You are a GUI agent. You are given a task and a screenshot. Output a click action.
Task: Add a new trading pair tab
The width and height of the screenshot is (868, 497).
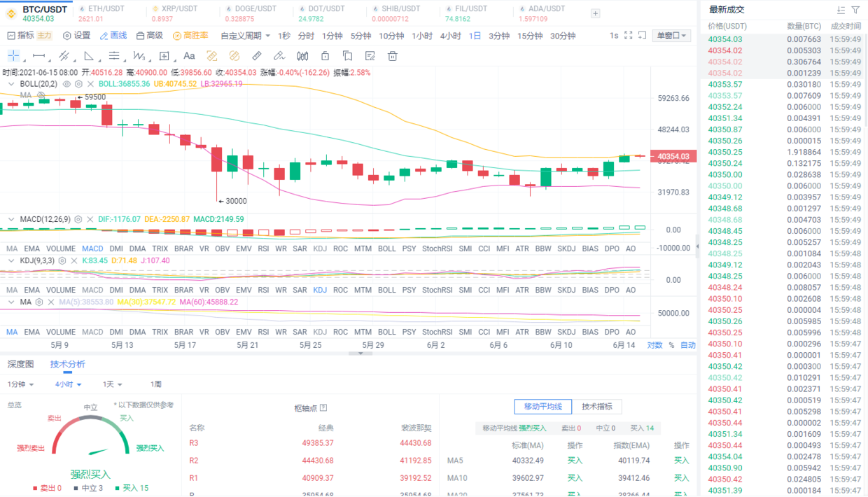(x=595, y=13)
